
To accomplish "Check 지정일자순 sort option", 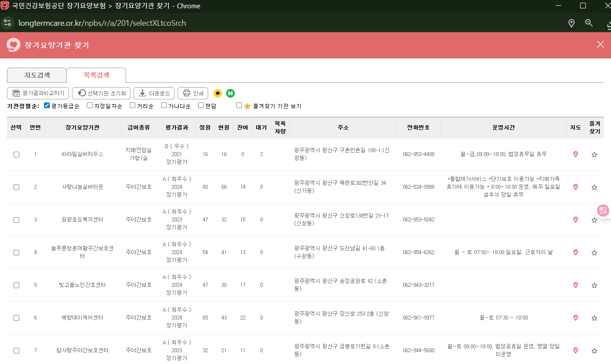I will coord(89,105).
